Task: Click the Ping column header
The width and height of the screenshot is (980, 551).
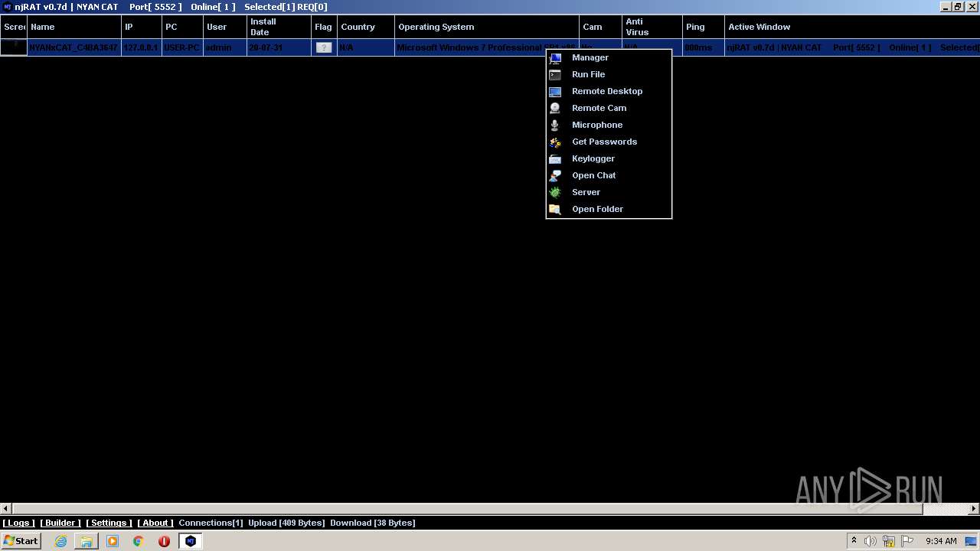Action: click(703, 27)
